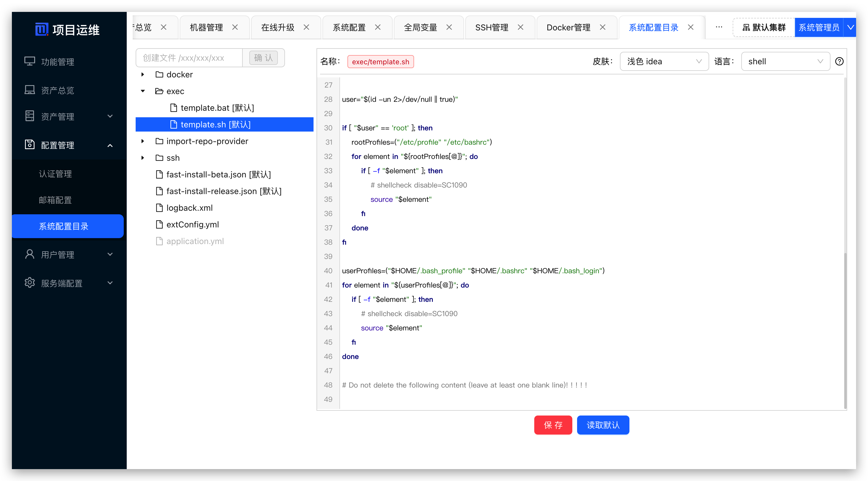The image size is (868, 481).
Task: Click the 用户管理 person icon
Action: pos(30,254)
